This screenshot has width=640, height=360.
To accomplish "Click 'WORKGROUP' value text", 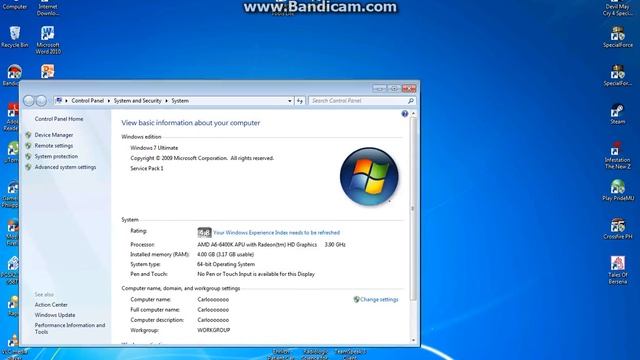I will 213,330.
